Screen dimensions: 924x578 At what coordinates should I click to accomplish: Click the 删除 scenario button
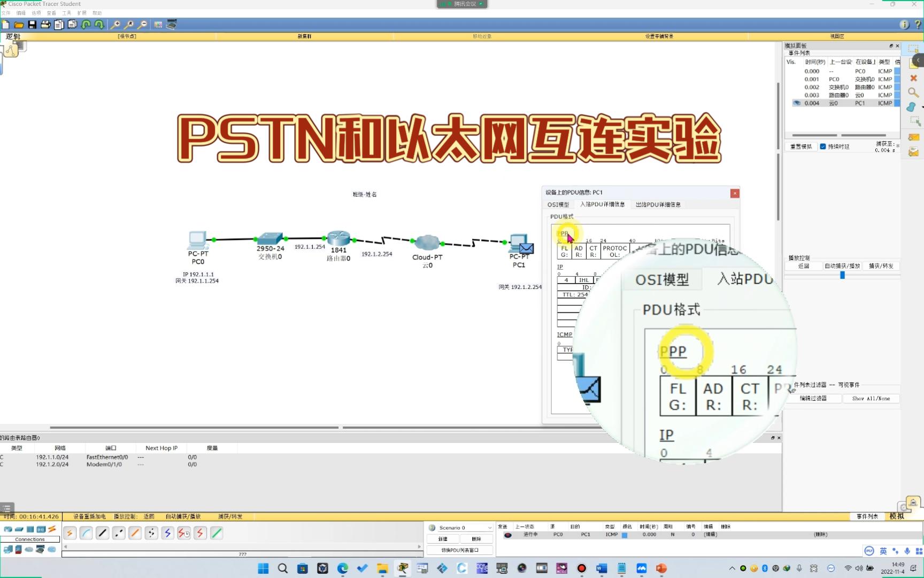point(476,539)
